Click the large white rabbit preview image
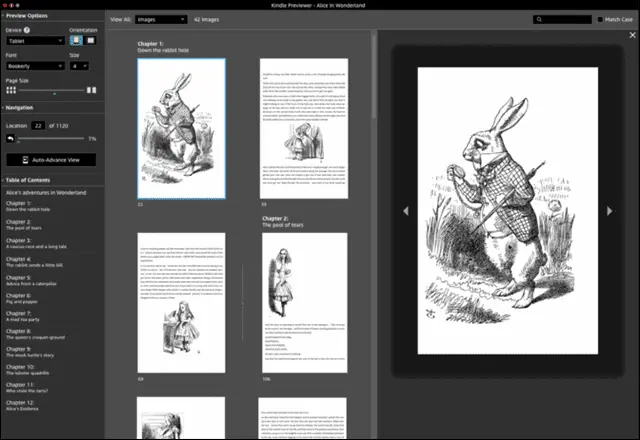The height and width of the screenshot is (440, 640). tap(508, 211)
